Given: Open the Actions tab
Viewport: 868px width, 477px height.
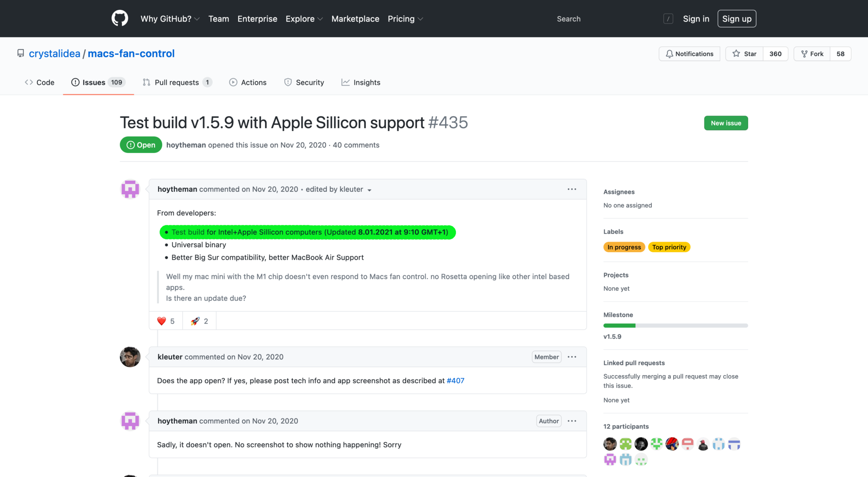Looking at the screenshot, I should [x=248, y=82].
